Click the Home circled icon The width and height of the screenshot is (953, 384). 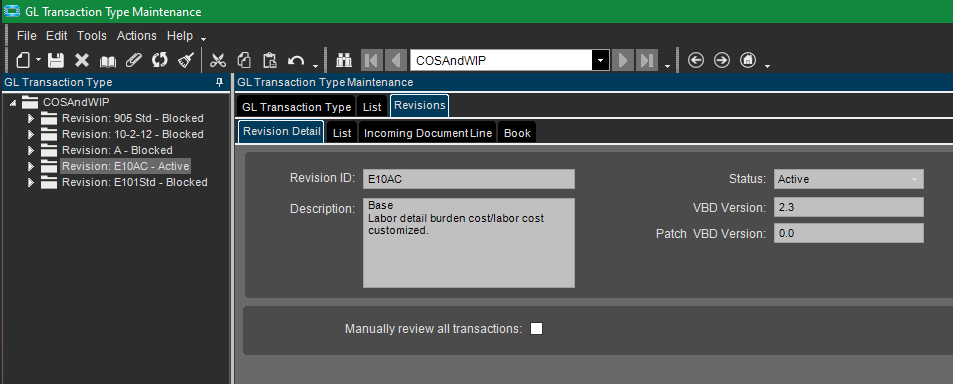pyautogui.click(x=748, y=60)
